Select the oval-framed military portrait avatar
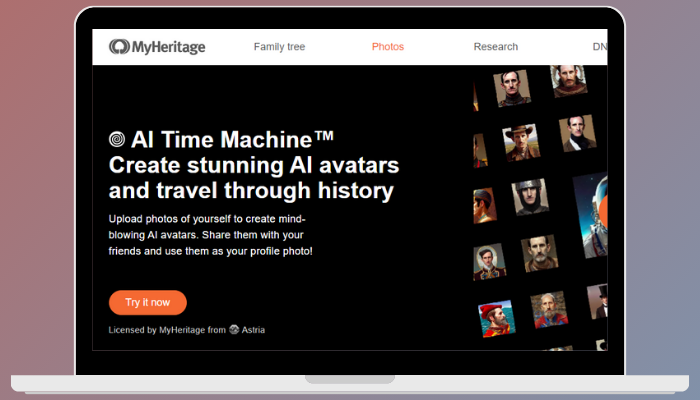The width and height of the screenshot is (700, 400). (489, 262)
